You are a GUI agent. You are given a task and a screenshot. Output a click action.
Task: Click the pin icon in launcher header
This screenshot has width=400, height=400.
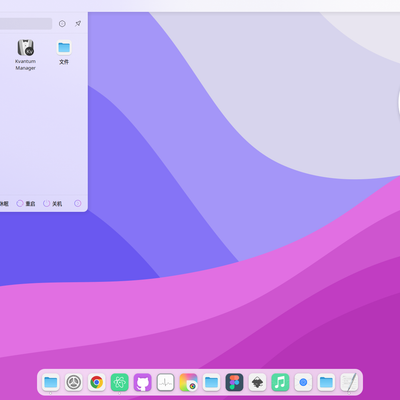pyautogui.click(x=78, y=23)
